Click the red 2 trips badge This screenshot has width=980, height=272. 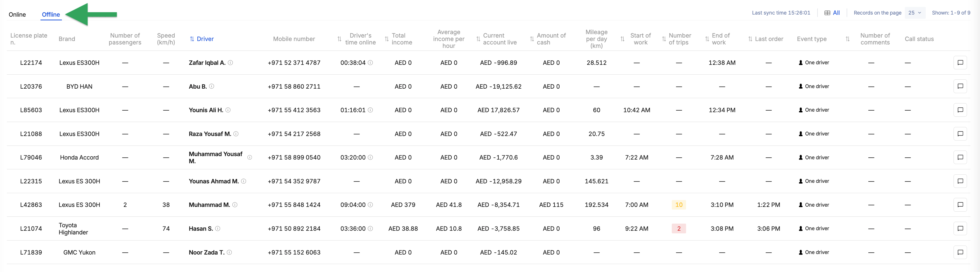pos(679,229)
